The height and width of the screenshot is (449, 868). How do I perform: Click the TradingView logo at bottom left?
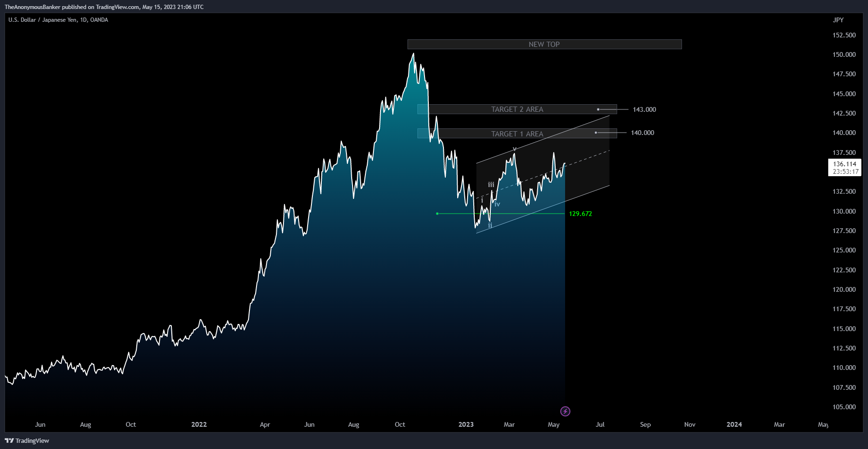pos(27,440)
